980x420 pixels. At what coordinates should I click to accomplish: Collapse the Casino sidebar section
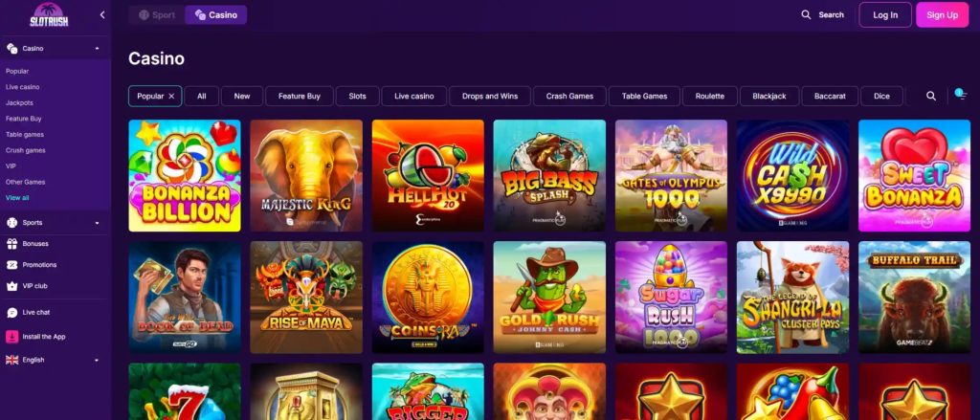click(x=97, y=48)
